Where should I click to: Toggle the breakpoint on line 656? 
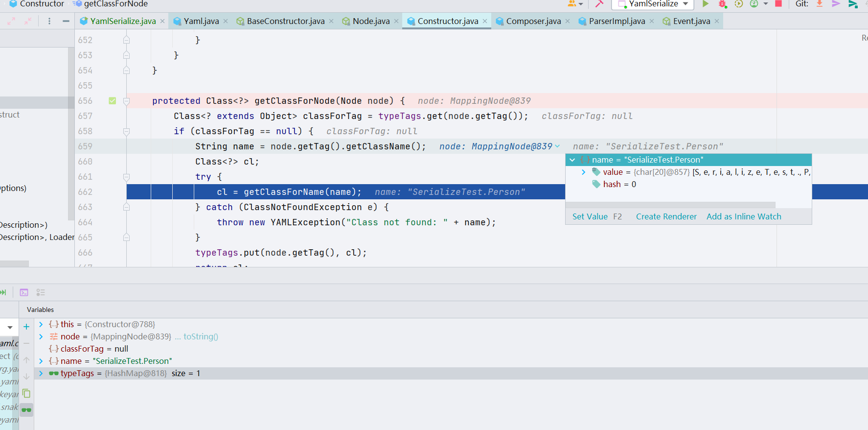(x=113, y=101)
